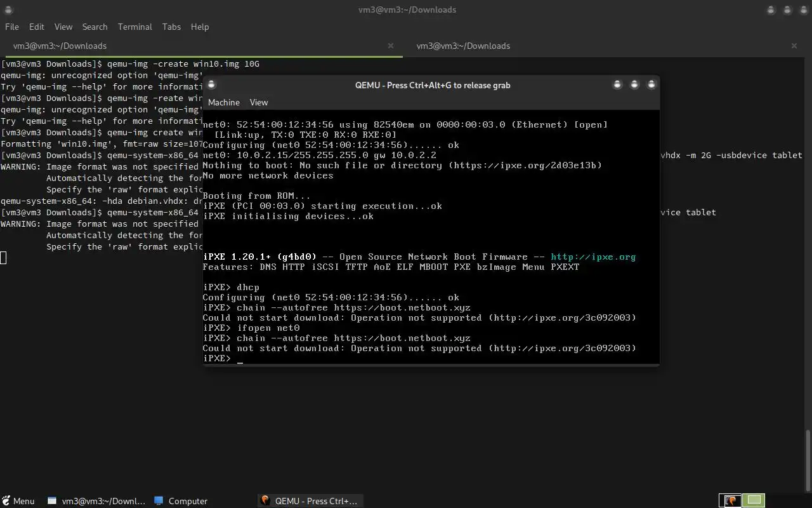
Task: Open the Help menu
Action: (200, 27)
